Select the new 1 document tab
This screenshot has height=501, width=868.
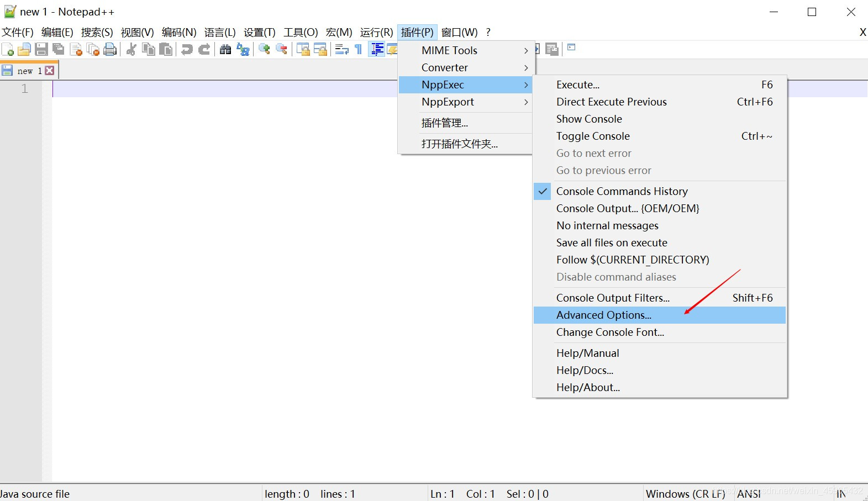pos(29,71)
